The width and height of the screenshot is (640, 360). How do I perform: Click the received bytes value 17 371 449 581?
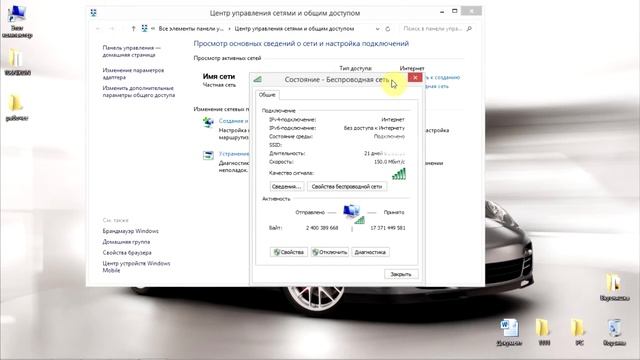pos(388,228)
